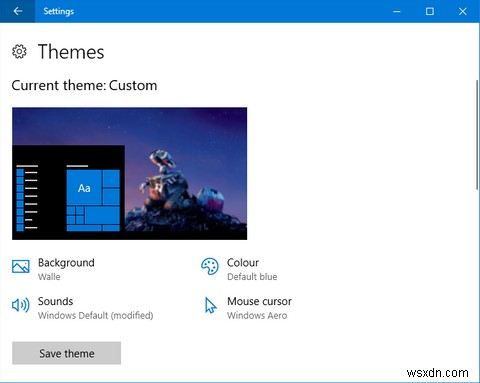Open the Sounds speaker icon
The width and height of the screenshot is (480, 383).
click(21, 305)
